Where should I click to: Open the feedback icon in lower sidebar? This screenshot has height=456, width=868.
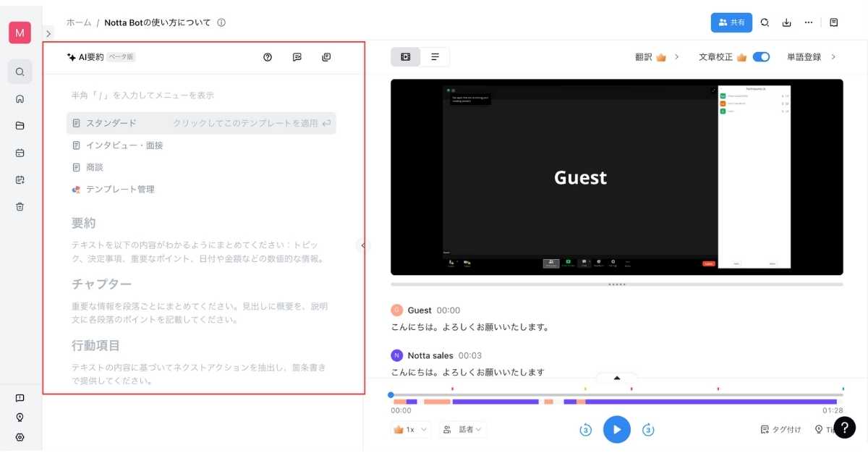pos(20,398)
